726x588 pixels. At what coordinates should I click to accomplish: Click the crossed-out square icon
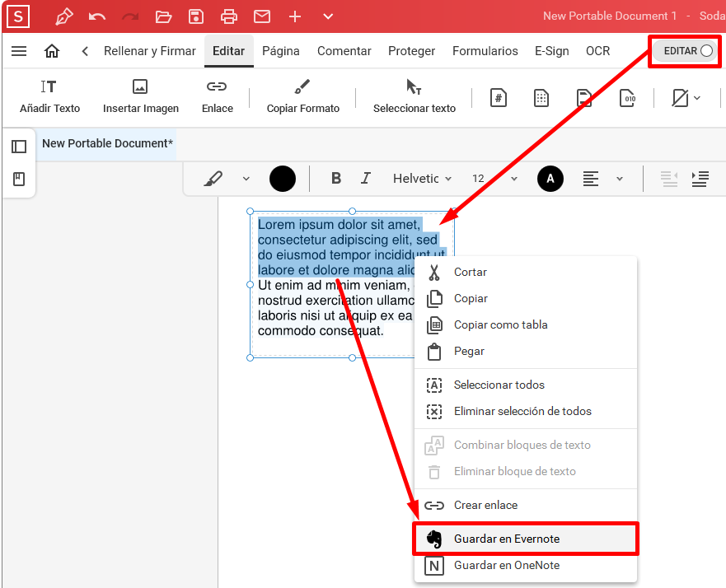point(680,98)
